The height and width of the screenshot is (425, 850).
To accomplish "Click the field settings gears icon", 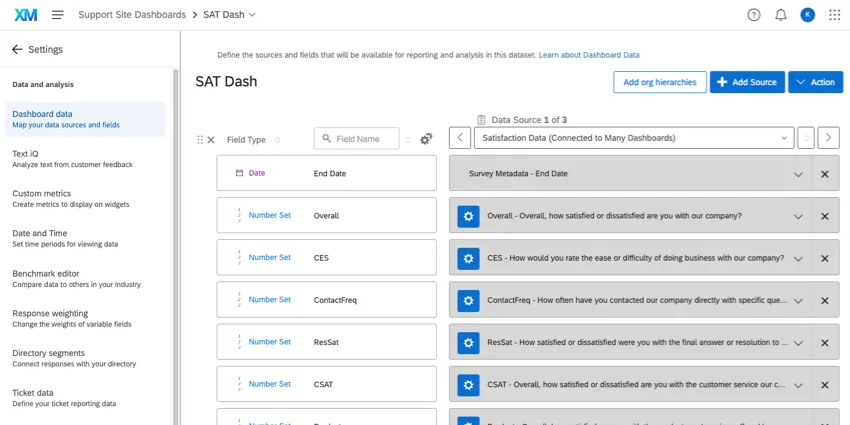I will [426, 139].
